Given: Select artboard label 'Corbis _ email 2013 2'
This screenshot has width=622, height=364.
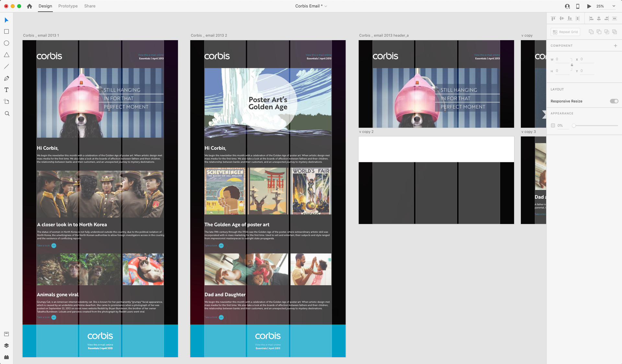Looking at the screenshot, I should pyautogui.click(x=209, y=35).
